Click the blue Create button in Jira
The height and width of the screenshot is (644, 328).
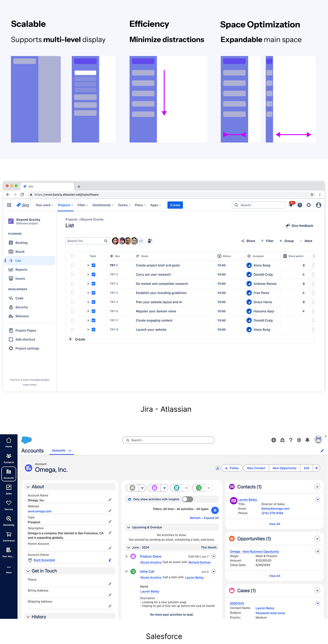pos(175,205)
